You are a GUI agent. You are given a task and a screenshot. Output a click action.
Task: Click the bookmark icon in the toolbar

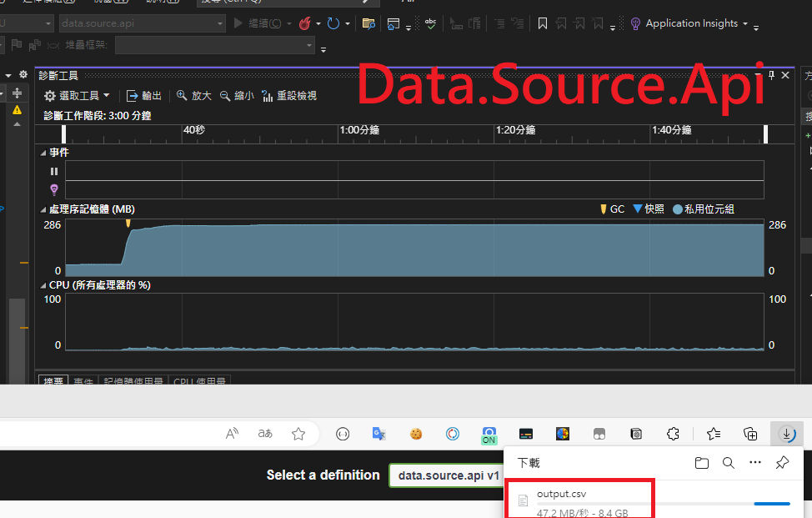click(543, 23)
